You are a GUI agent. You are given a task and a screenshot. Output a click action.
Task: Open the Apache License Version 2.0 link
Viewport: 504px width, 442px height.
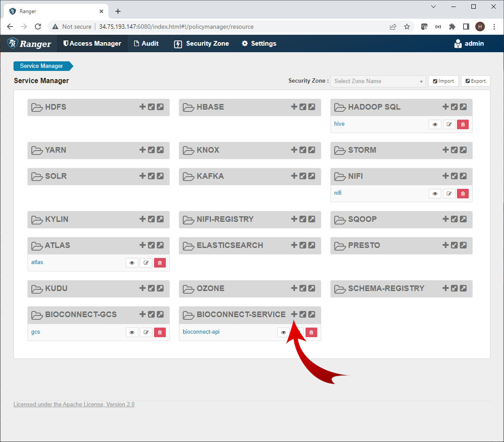[74, 404]
